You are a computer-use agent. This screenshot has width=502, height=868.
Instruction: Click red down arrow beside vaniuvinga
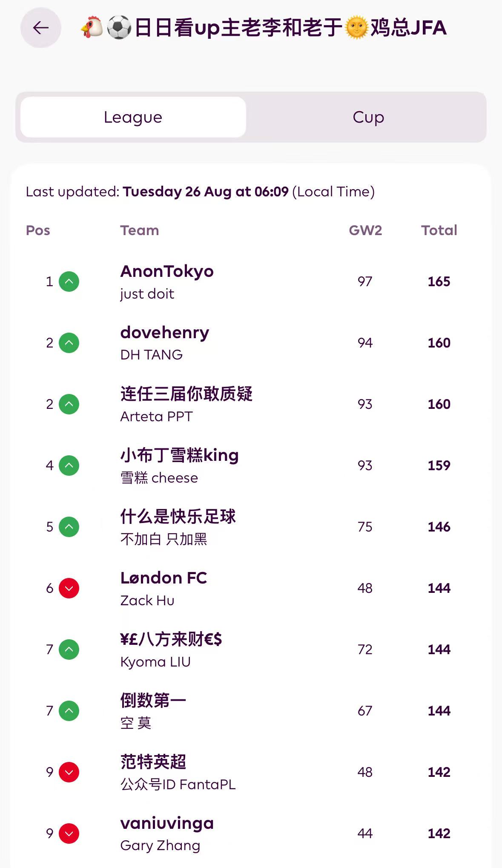coord(69,834)
